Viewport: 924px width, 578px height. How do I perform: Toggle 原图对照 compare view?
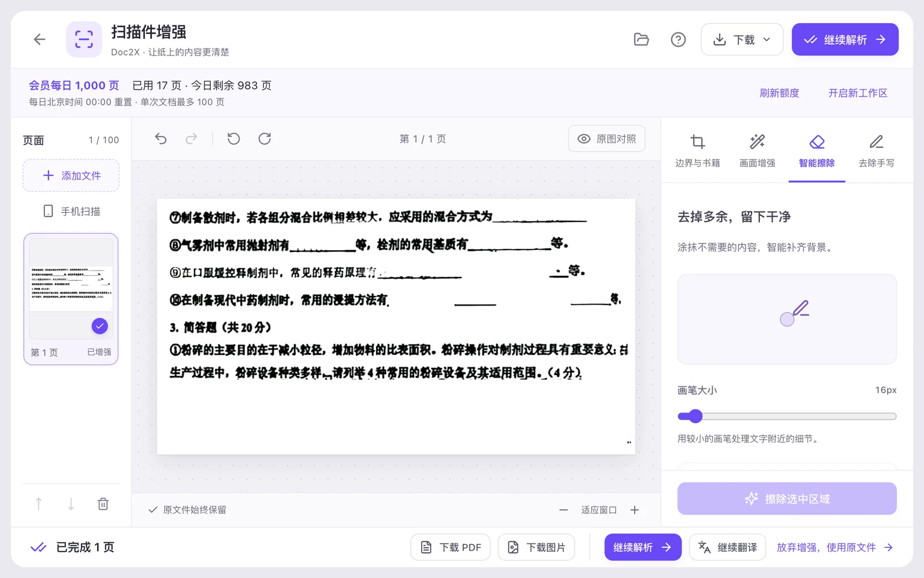(x=606, y=139)
